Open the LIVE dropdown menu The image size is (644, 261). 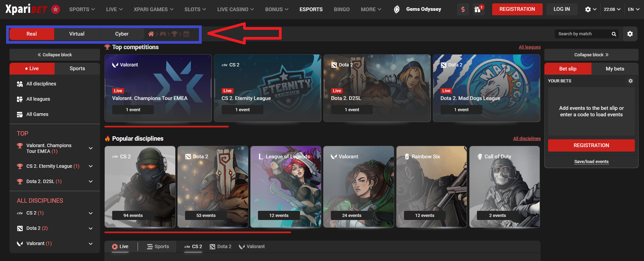(x=114, y=9)
